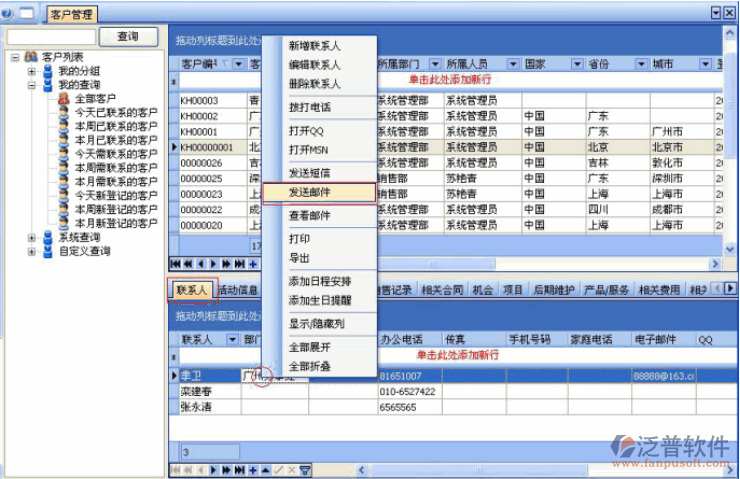Switch to the 相关合同 tab
Viewport: 740px width, 479px height.
[442, 290]
